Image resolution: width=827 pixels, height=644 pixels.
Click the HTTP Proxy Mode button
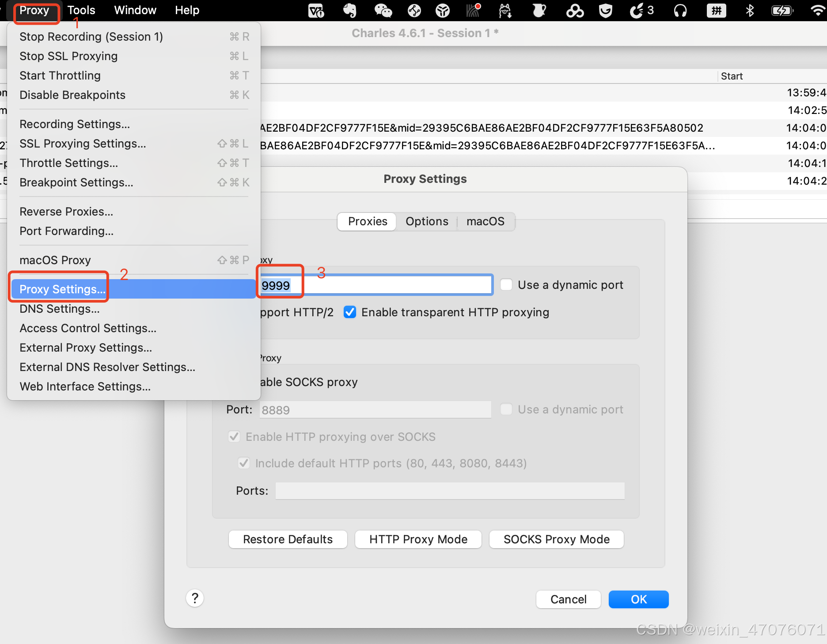(418, 539)
